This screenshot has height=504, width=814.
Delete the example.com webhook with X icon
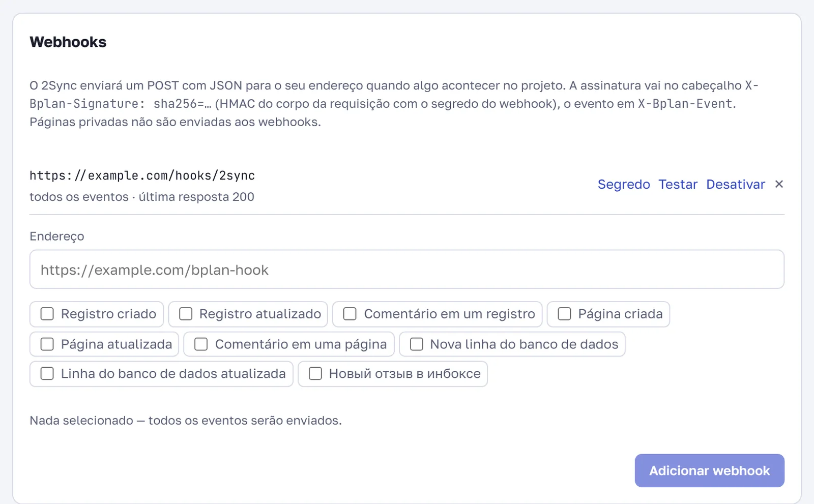pos(779,184)
